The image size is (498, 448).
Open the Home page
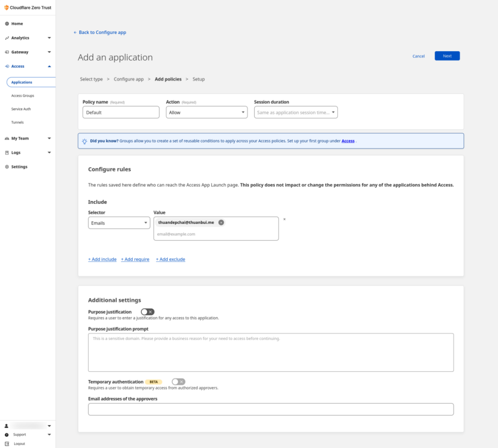point(17,23)
